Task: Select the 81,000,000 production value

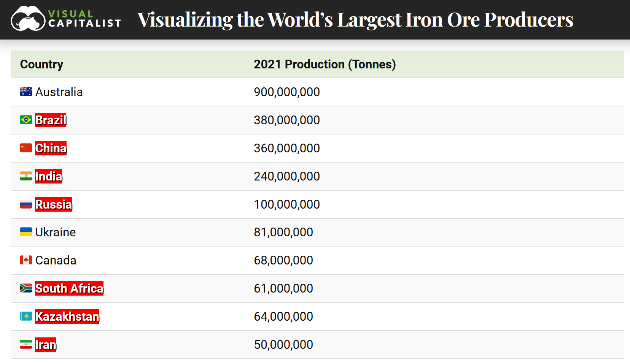Action: pos(283,232)
